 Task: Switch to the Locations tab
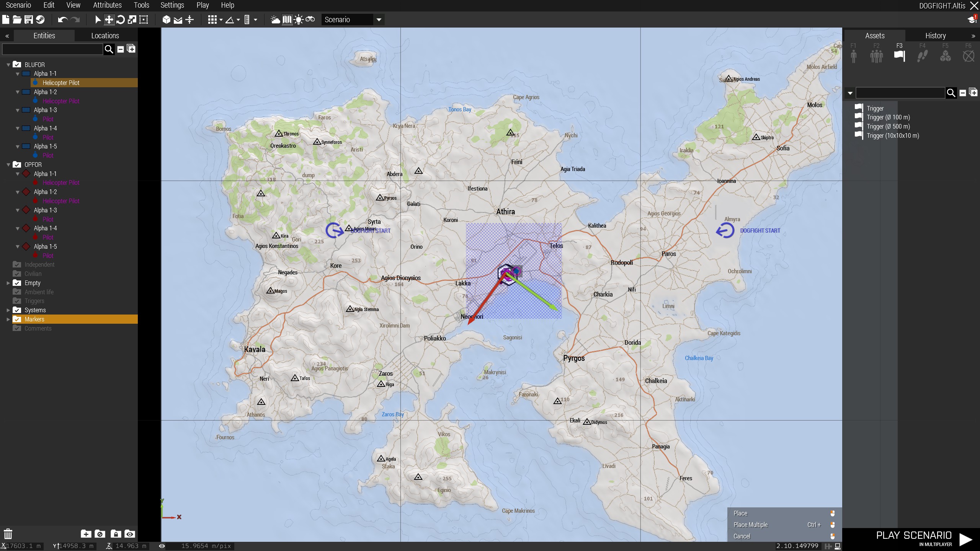[105, 36]
